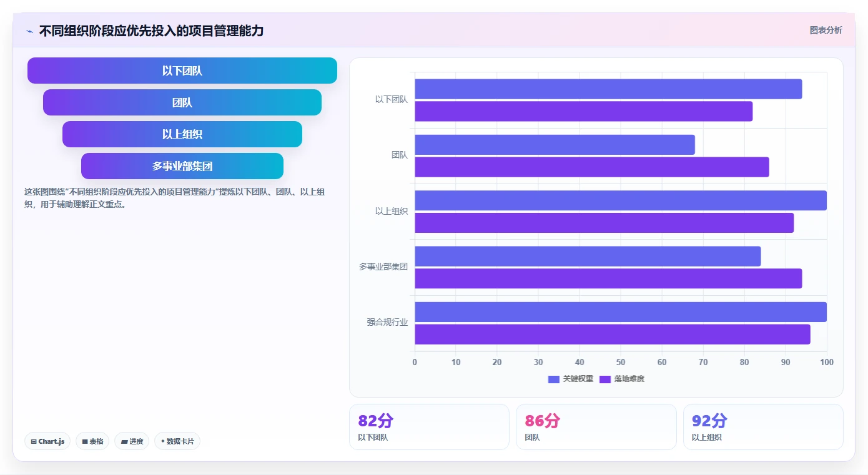Click 落地难度 bar for 多事业部集团 row

click(x=608, y=278)
